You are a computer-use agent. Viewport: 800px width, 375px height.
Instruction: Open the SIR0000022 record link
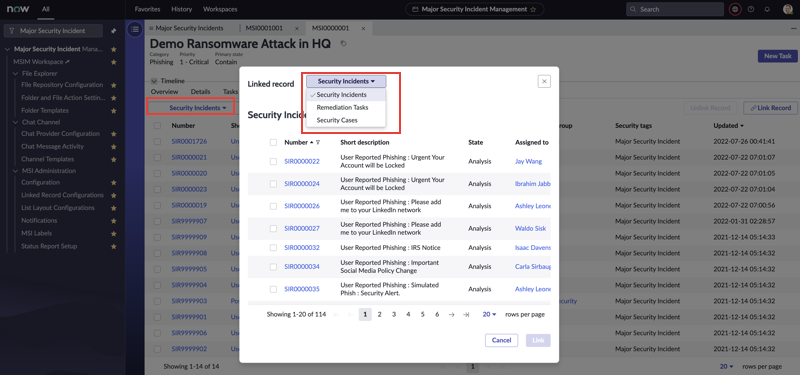tap(302, 161)
